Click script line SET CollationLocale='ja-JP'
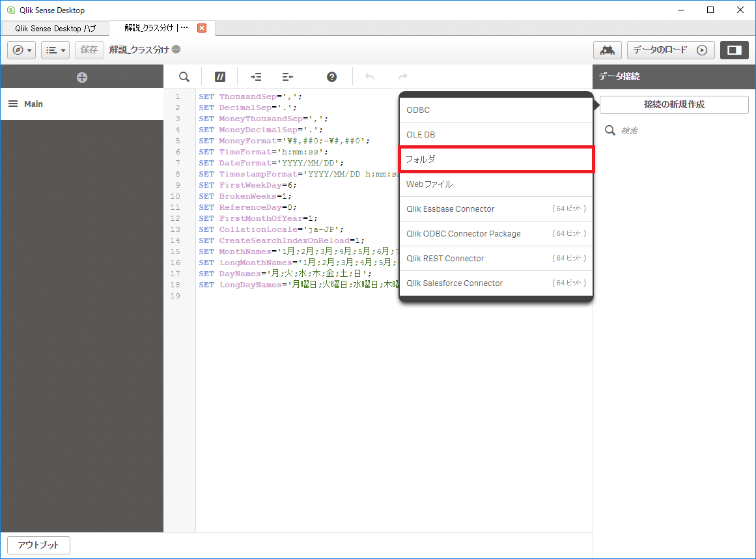Viewport: 756px width, 559px height. 272,229
